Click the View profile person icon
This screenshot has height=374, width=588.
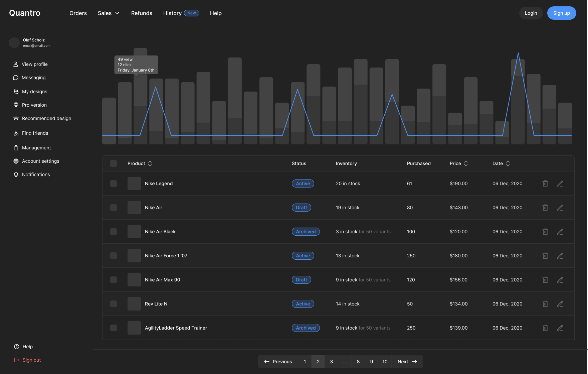point(16,64)
